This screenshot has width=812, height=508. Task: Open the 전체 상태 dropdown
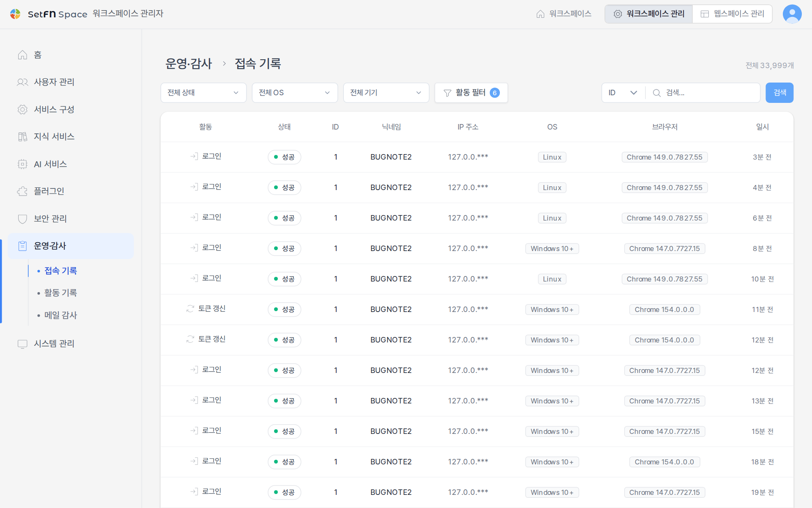point(203,93)
